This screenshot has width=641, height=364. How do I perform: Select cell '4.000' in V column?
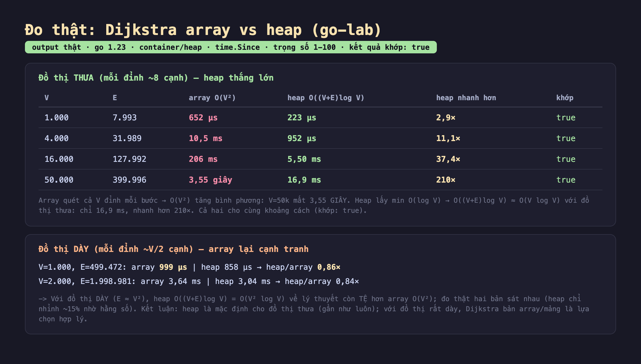point(56,138)
